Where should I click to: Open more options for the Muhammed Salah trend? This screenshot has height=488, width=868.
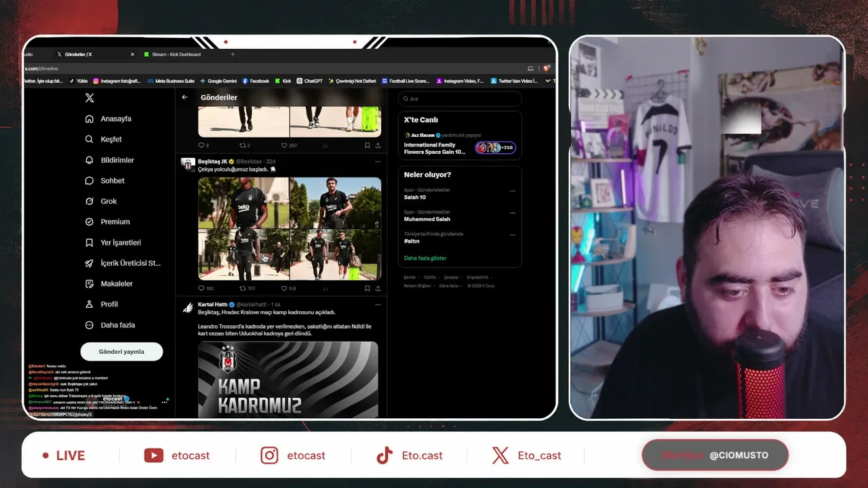[x=513, y=213]
